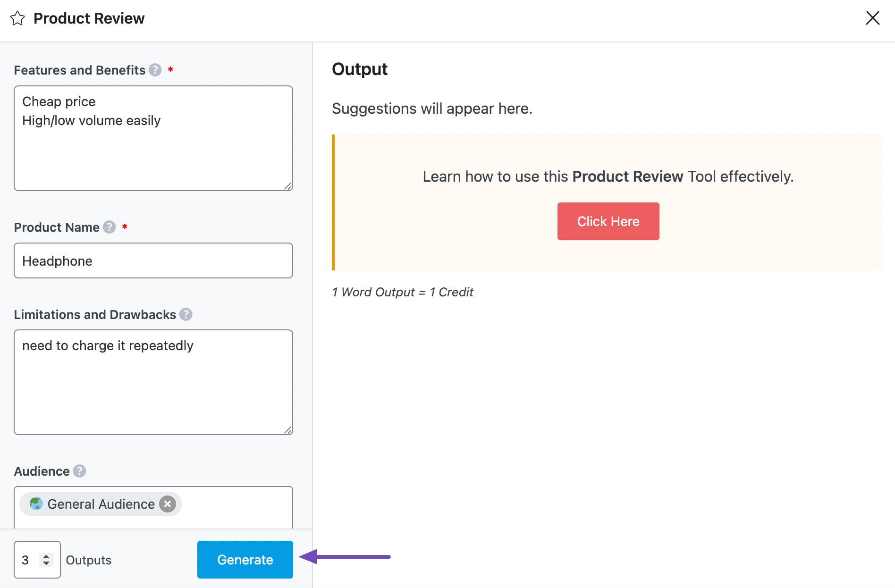Click the star to favorite Product Review tool

pyautogui.click(x=18, y=18)
